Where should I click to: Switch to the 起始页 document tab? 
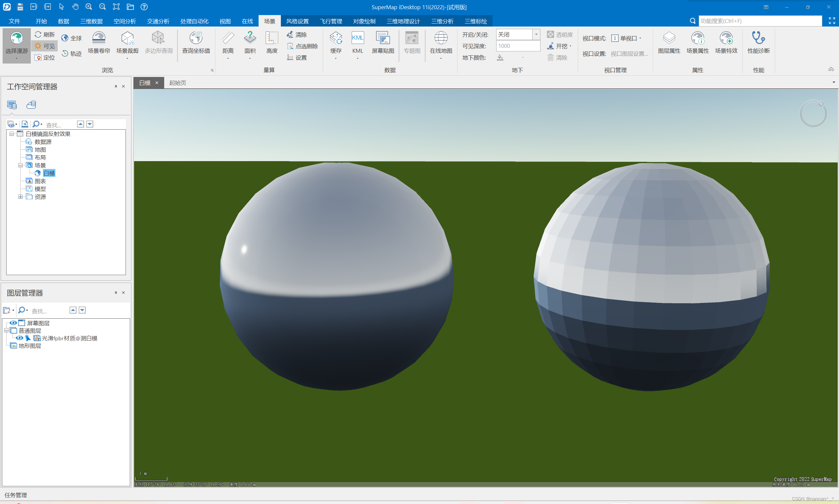click(x=177, y=83)
